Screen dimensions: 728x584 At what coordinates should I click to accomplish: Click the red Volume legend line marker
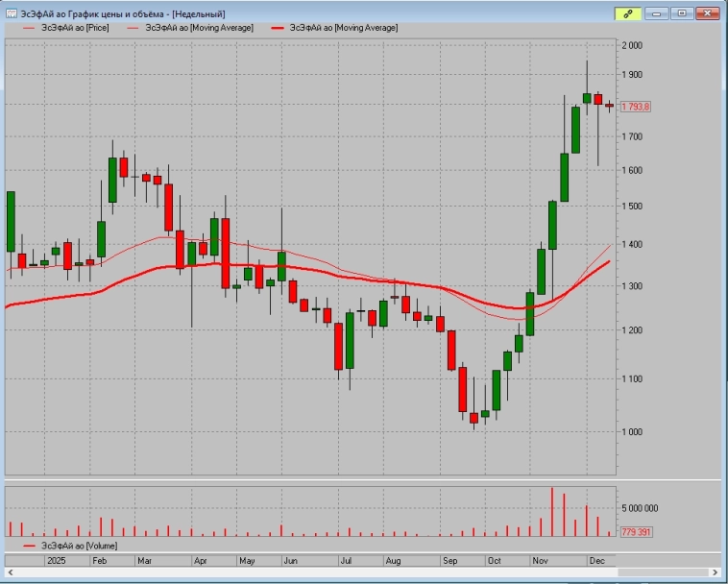27,546
